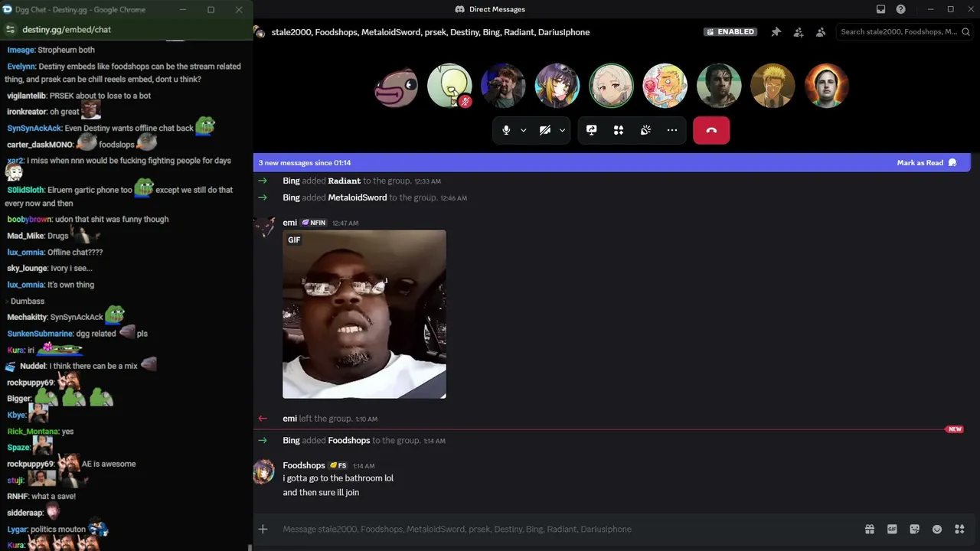The image size is (980, 551).
Task: Mute the microphone in the Discord call
Action: (506, 130)
